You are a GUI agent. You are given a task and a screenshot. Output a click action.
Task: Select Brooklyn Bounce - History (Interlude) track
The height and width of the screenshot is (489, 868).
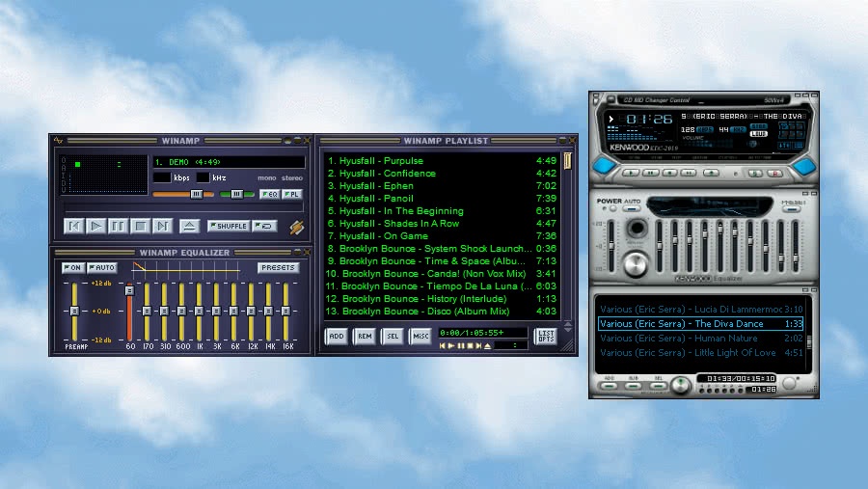441,298
